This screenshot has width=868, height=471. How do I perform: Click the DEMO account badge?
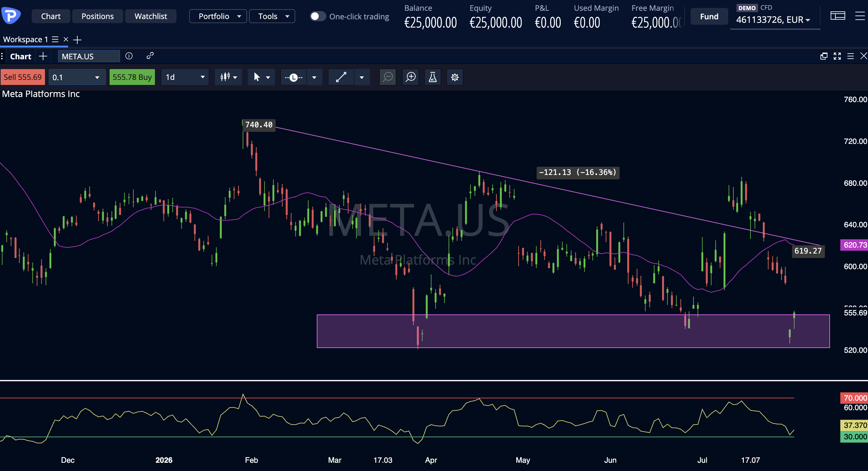pos(747,8)
